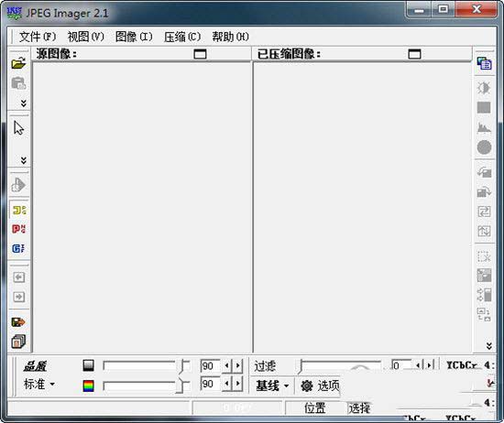Close the JPEG Imager window
This screenshot has height=423, width=504.
pos(477,9)
